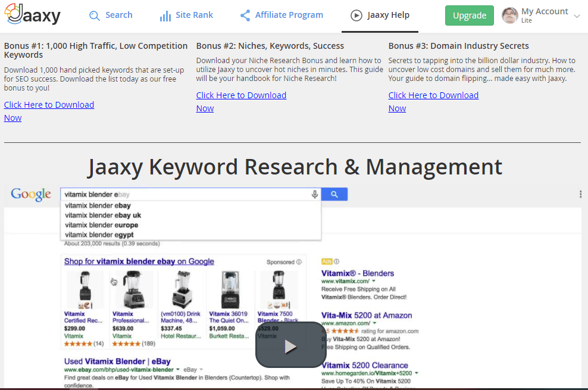Click the Now link under Bonus #2
This screenshot has width=588, height=390.
coord(205,108)
